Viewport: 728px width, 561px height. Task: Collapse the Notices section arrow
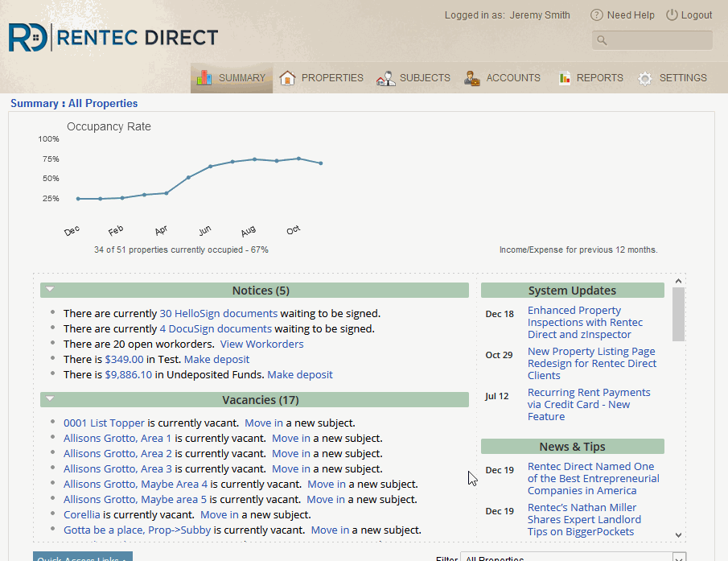click(x=50, y=288)
